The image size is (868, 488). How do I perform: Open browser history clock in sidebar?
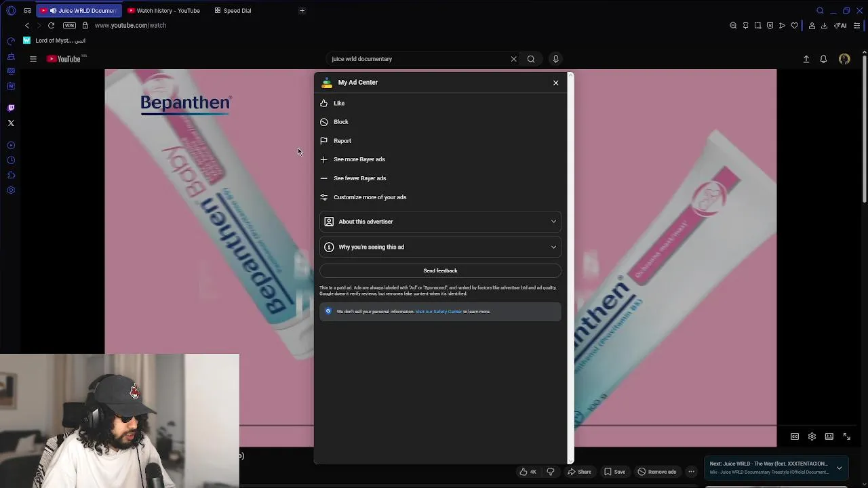tap(11, 161)
